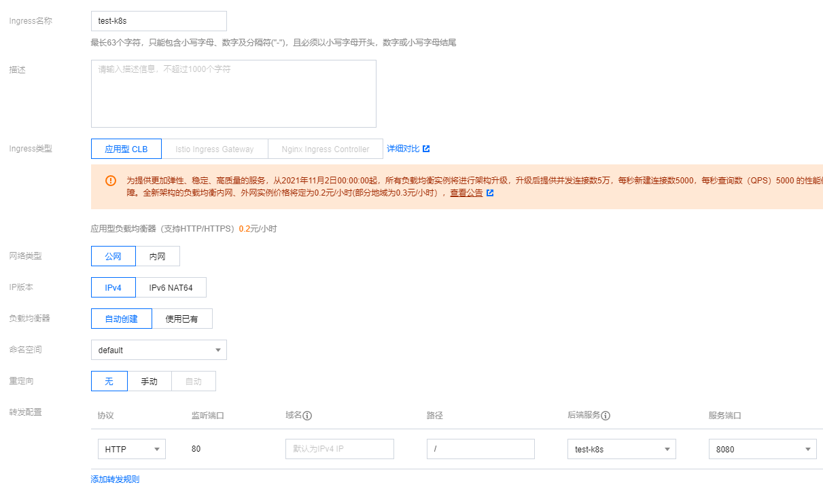
Task: Expand the 8080 service port dropdown
Action: point(762,449)
